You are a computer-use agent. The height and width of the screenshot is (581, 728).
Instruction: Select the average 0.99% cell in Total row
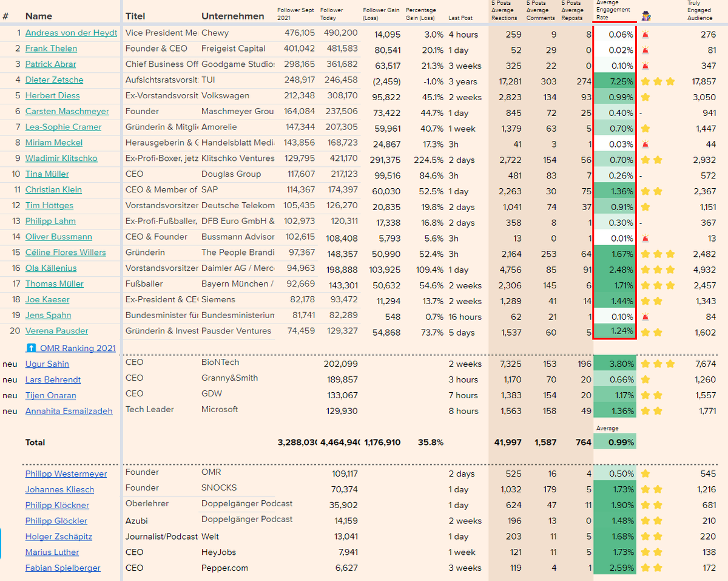coord(615,441)
